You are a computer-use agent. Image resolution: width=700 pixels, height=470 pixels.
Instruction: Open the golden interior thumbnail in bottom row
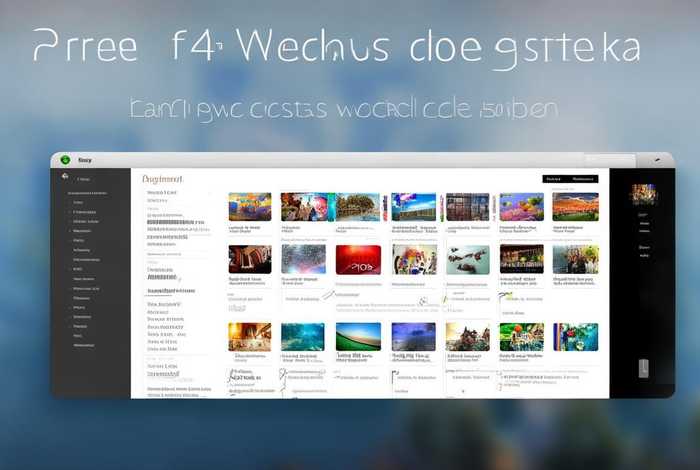pyautogui.click(x=249, y=336)
